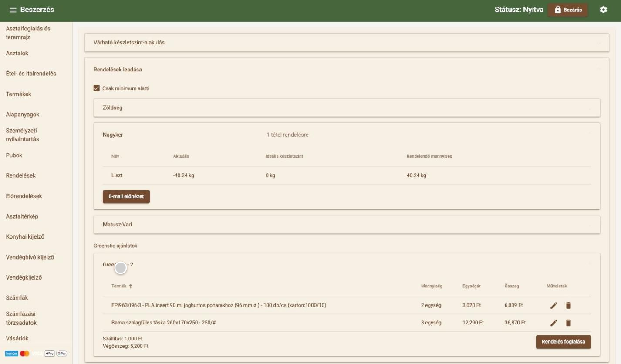The width and height of the screenshot is (621, 364).
Task: Click the Rendelés foglalása button
Action: [x=563, y=342]
